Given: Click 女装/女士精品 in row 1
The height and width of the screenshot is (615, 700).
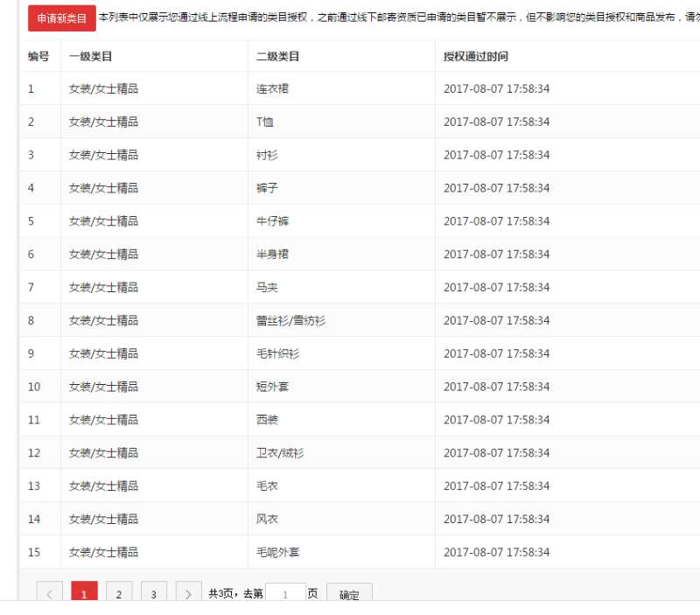Looking at the screenshot, I should (103, 88).
